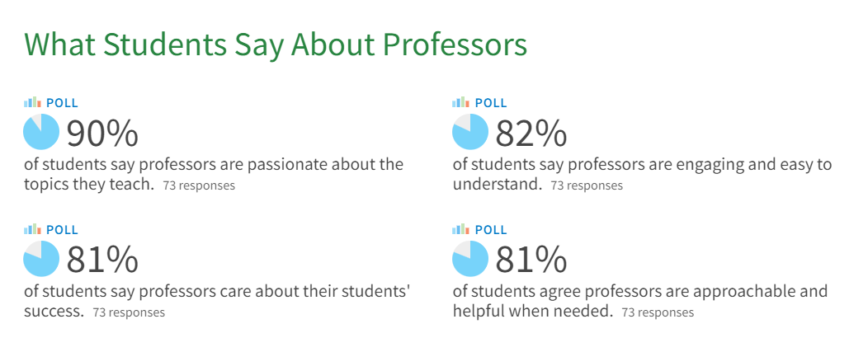Screen dimensions: 868x352
Task: Open POLL label above 90% statistic
Action: coord(62,103)
